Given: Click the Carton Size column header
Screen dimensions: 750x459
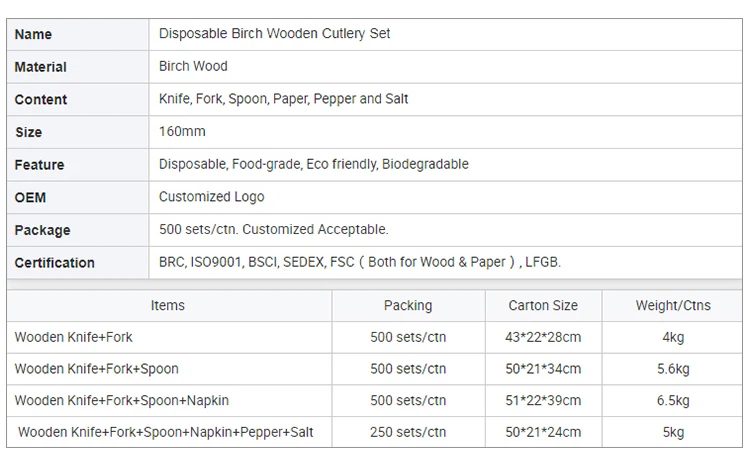Looking at the screenshot, I should point(543,305).
